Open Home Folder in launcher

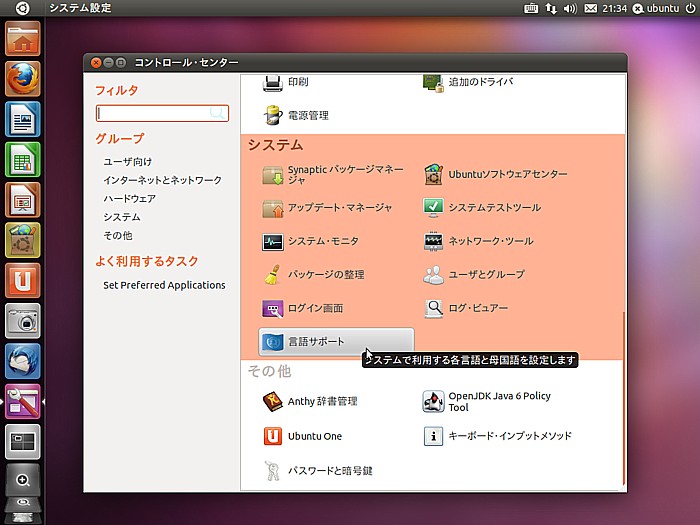click(x=23, y=39)
